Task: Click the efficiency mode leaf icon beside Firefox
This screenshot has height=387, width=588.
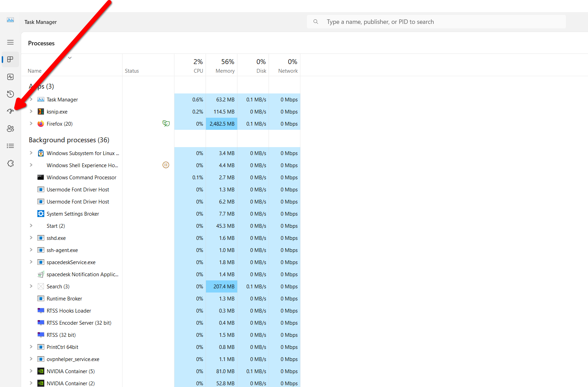Action: tap(166, 123)
